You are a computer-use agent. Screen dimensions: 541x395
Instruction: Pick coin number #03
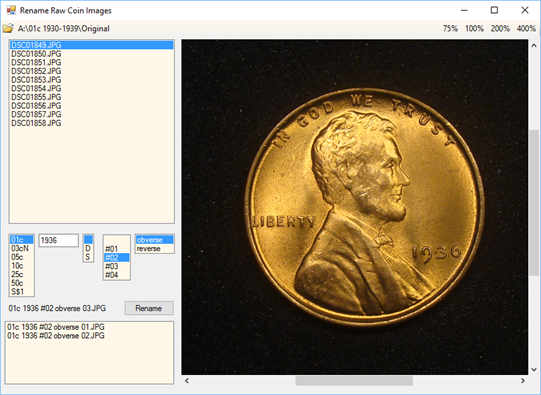[x=116, y=266]
